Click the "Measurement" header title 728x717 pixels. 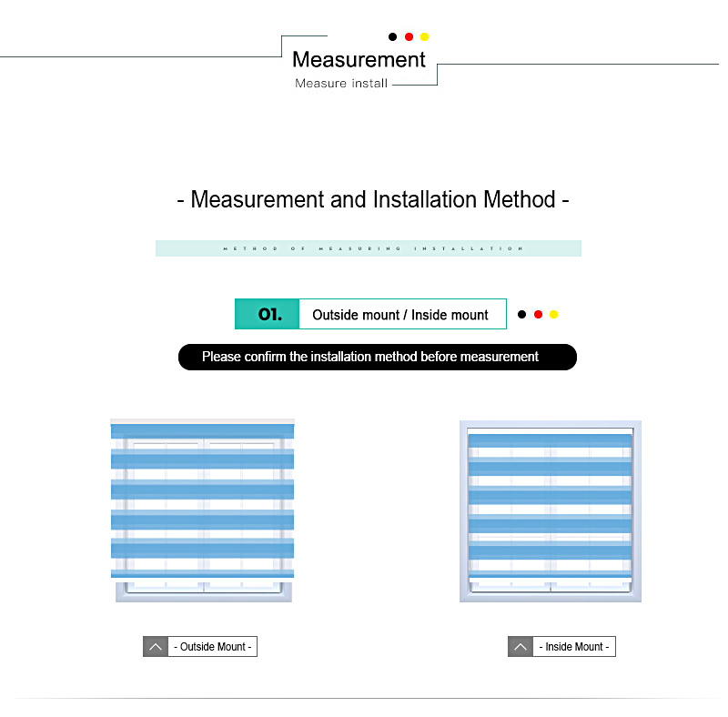coord(359,60)
